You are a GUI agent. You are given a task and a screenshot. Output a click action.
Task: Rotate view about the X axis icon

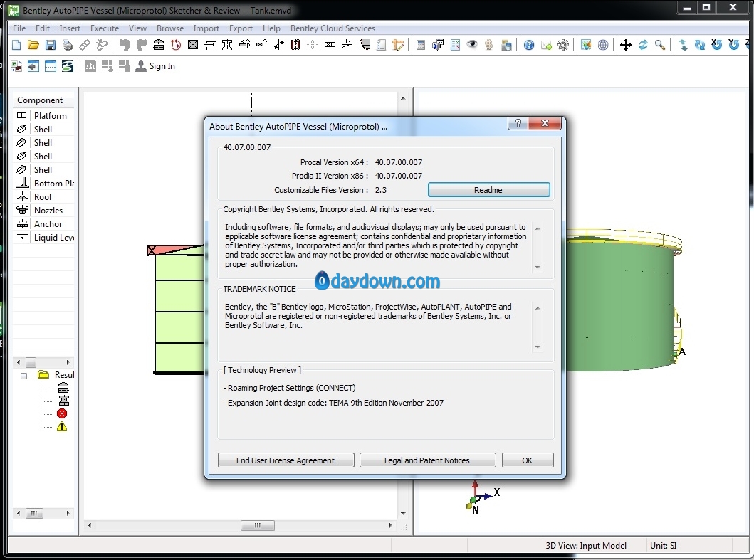click(716, 45)
